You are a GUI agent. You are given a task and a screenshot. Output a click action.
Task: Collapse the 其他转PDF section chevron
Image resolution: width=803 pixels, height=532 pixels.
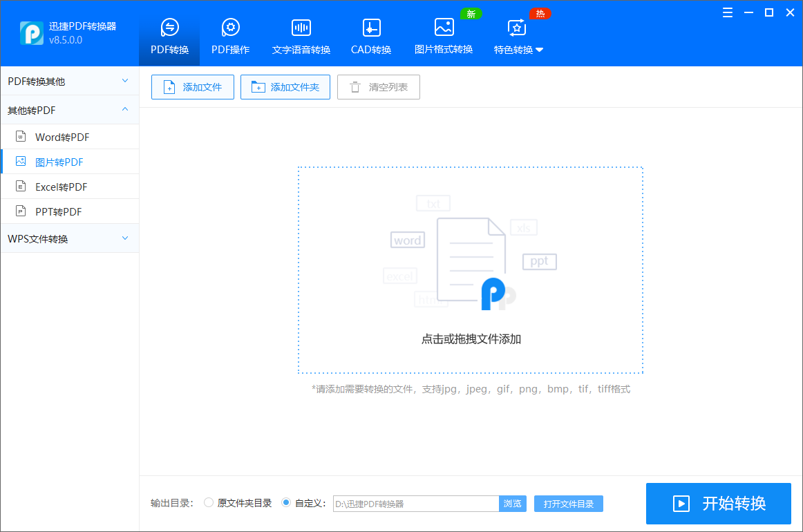[125, 109]
